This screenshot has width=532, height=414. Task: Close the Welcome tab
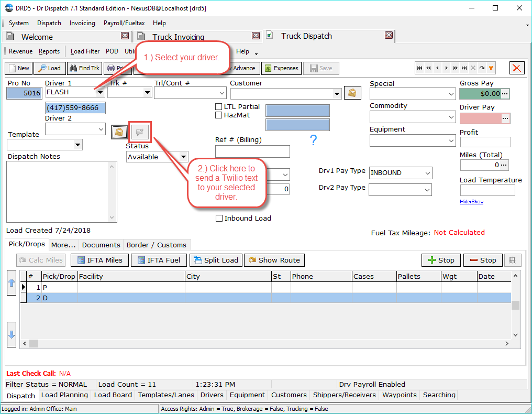click(x=125, y=36)
